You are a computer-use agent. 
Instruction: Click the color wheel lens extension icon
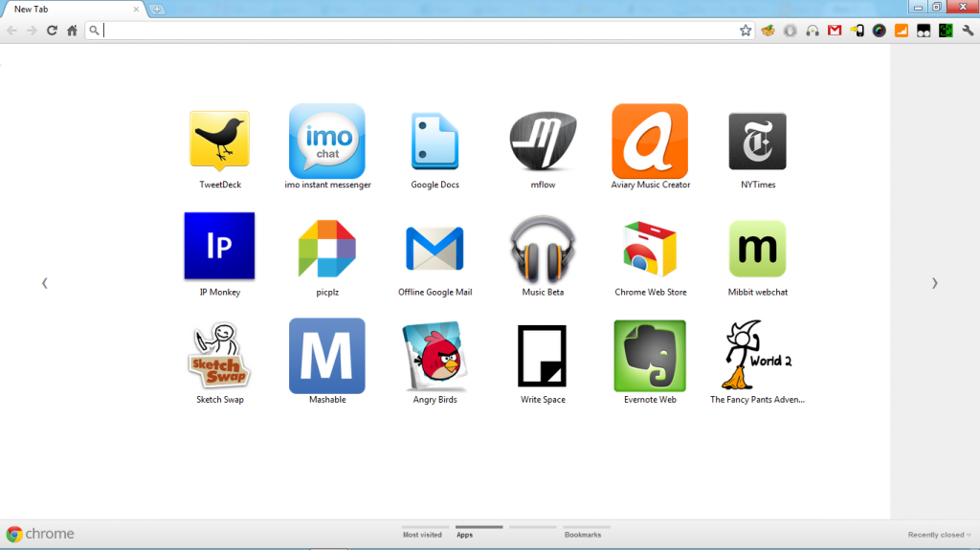(880, 30)
